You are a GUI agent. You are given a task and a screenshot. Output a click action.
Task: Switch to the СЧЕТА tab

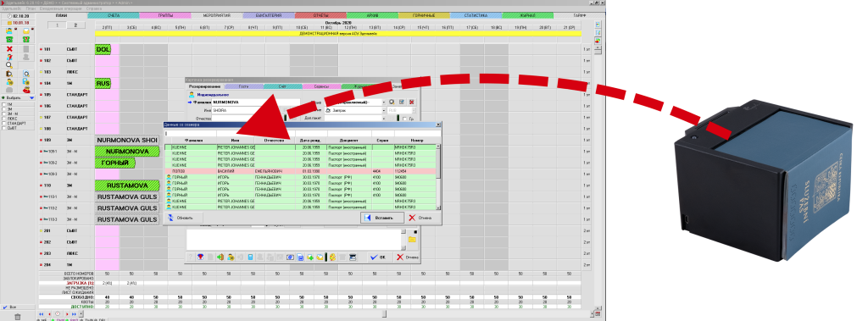click(114, 15)
